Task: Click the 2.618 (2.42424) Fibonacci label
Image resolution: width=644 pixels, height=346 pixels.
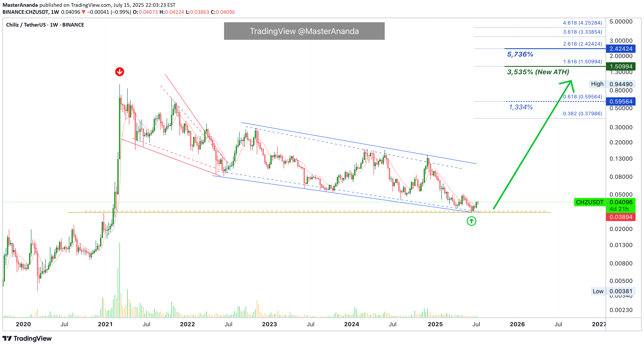Action: 582,44
